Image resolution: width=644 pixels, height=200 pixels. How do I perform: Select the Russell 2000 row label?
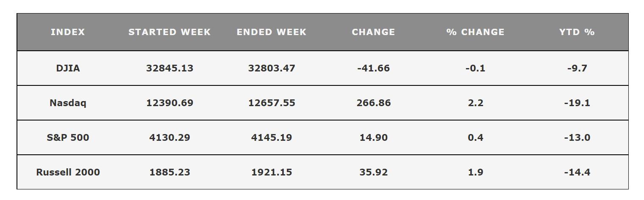(68, 172)
